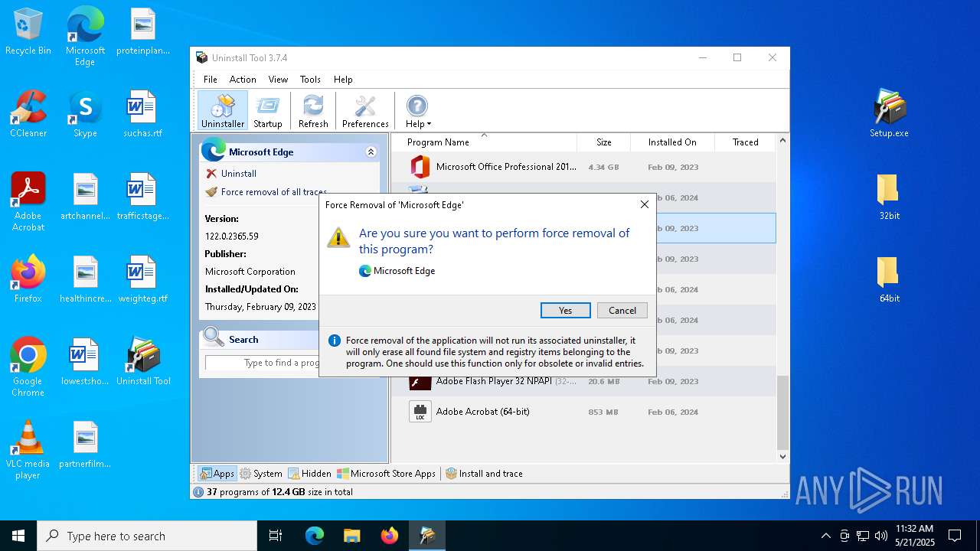Image resolution: width=980 pixels, height=551 pixels.
Task: Click status bar info icon
Action: click(x=198, y=492)
